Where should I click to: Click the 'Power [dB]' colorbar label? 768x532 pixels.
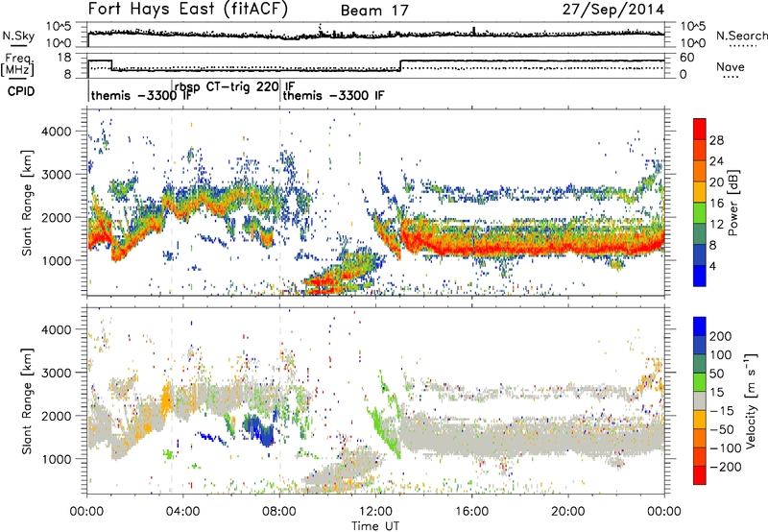tap(733, 203)
